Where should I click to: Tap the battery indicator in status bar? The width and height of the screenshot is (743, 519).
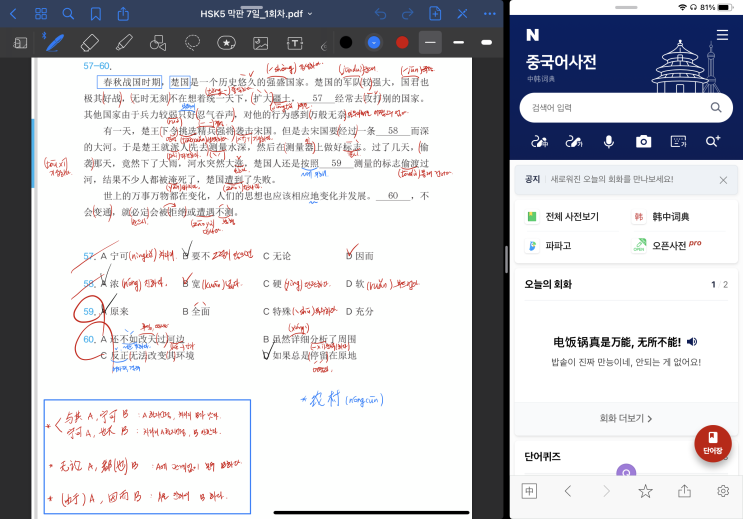[725, 7]
